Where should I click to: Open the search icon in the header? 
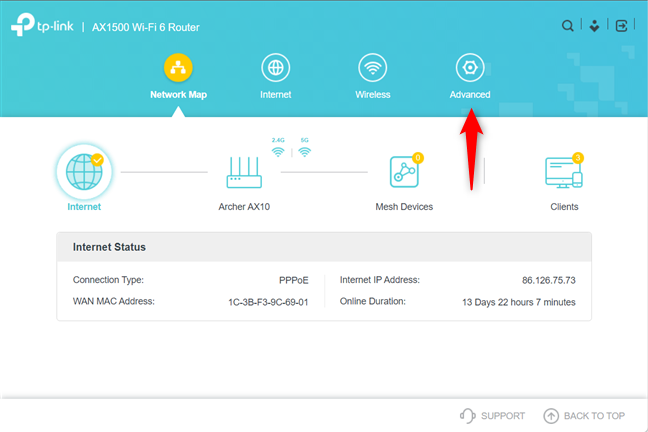click(x=567, y=26)
